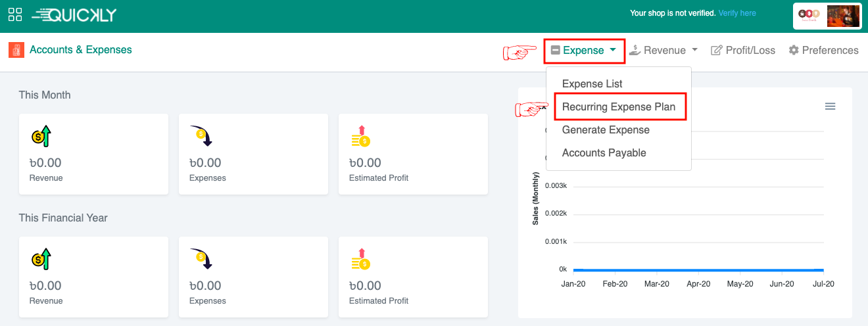Click the Financial Year Estimated Profit icon
The height and width of the screenshot is (326, 868).
pos(360,259)
